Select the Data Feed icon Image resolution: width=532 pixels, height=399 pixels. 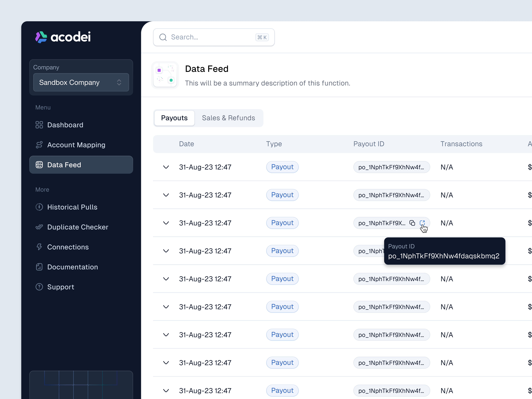tap(39, 165)
